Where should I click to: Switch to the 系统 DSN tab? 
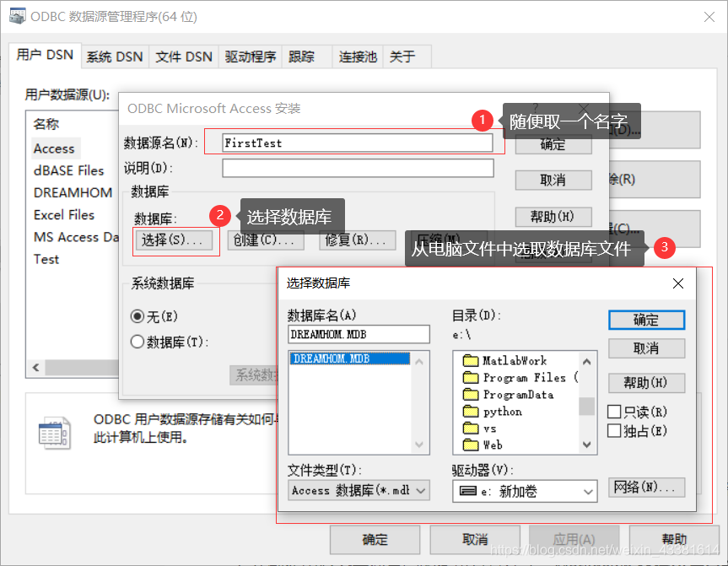click(115, 57)
